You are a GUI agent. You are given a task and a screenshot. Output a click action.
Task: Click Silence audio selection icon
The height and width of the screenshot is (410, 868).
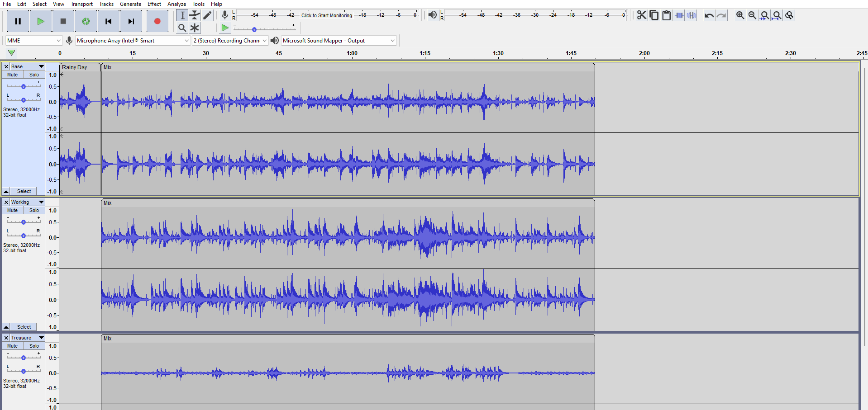click(692, 15)
